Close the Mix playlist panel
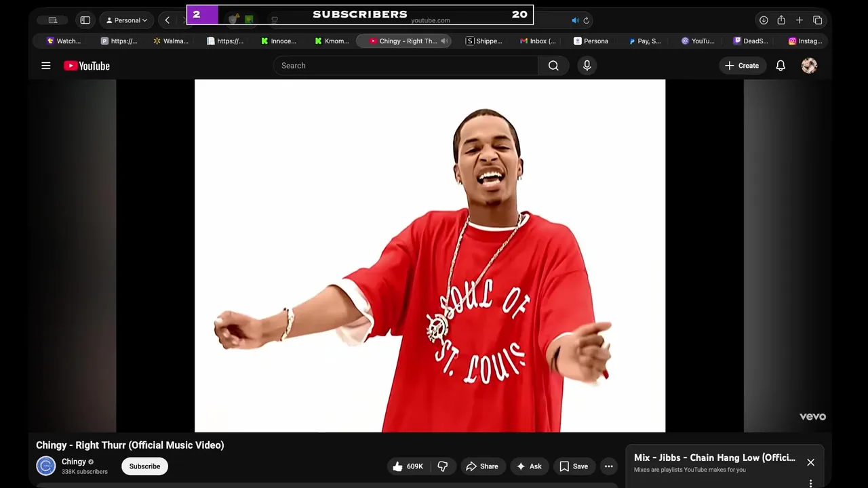 [810, 462]
